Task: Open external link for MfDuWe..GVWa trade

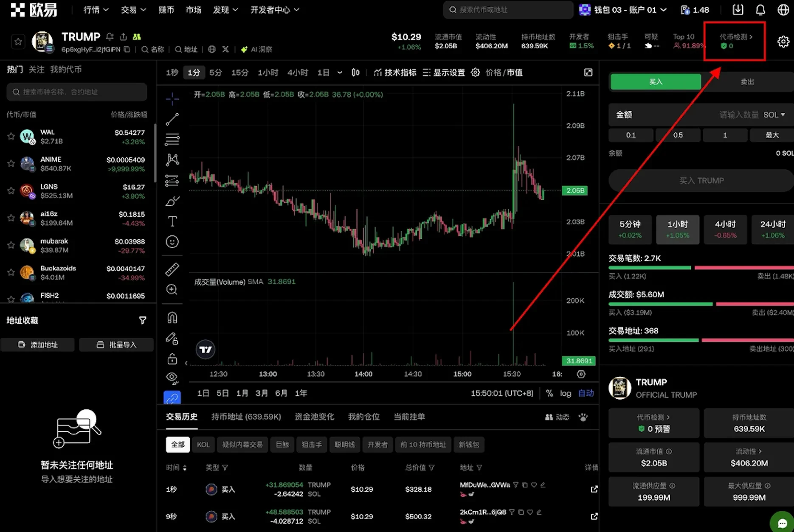Action: click(594, 489)
